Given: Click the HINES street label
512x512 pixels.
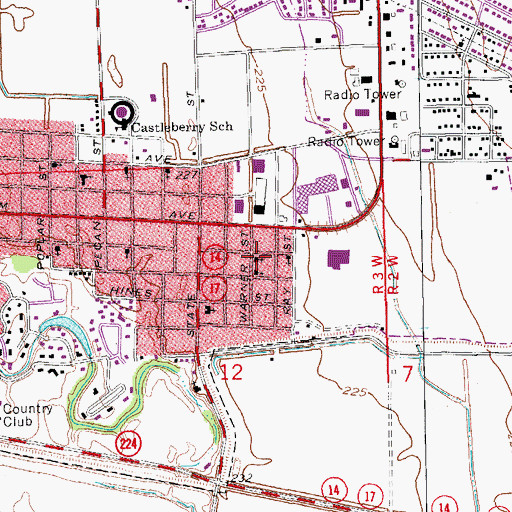Looking at the screenshot, I should pyautogui.click(x=131, y=292).
